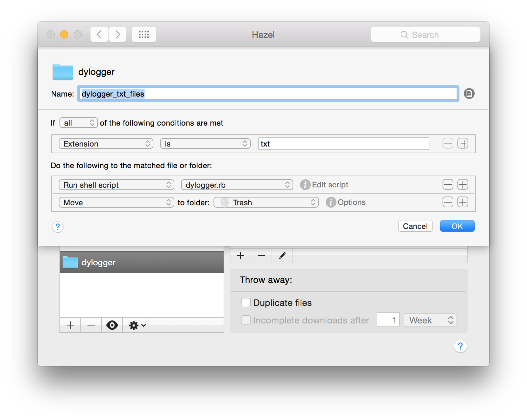Screen dimensions: 527x420
Task: Add a folder with plus button
Action: point(70,325)
